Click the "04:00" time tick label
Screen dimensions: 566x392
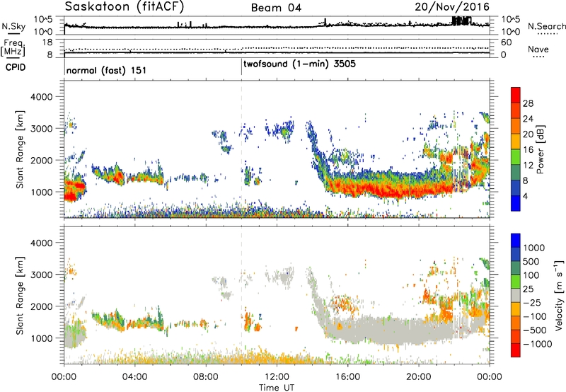134,377
